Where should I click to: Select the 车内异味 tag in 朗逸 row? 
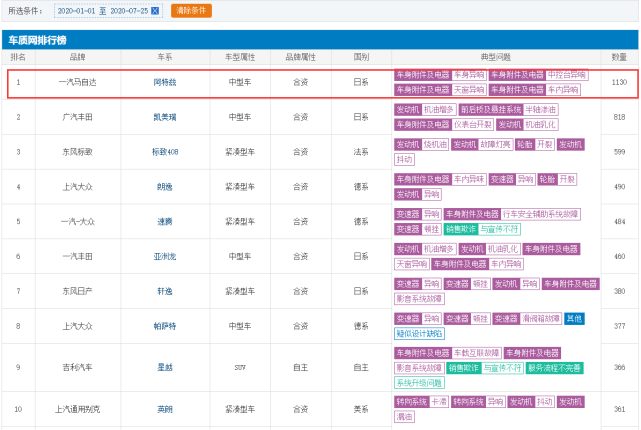469,179
